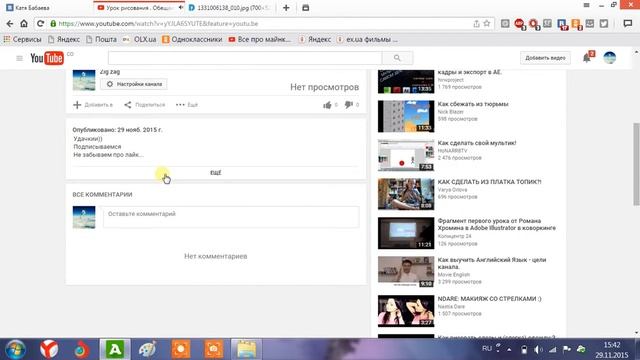The image size is (640, 360).
Task: Dislike the video with thumbs down
Action: pos(348,105)
